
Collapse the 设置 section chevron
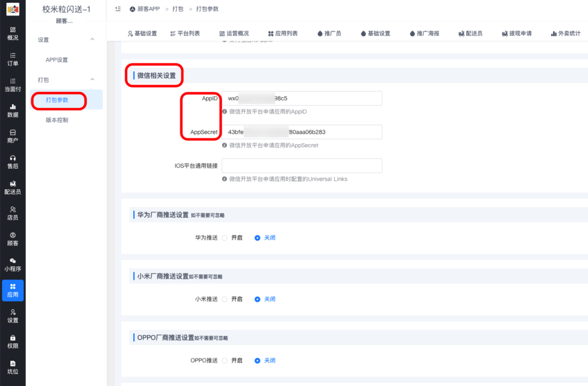(92, 40)
